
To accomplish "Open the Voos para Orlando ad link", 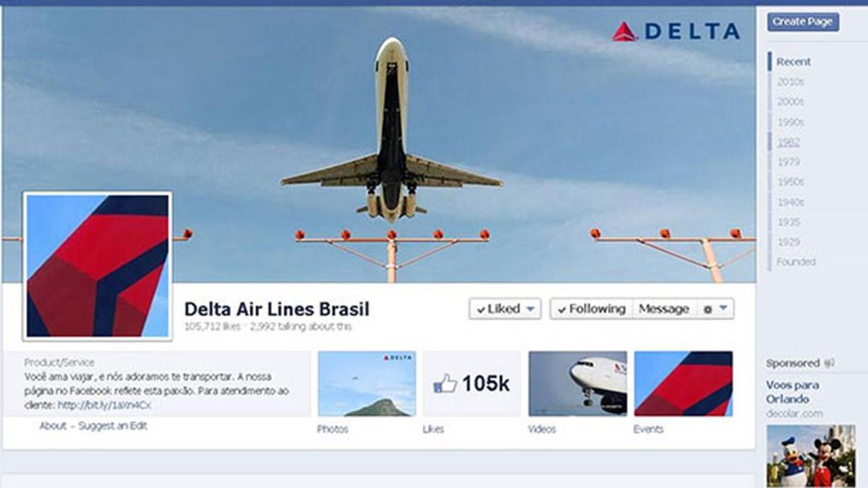I will click(x=793, y=392).
